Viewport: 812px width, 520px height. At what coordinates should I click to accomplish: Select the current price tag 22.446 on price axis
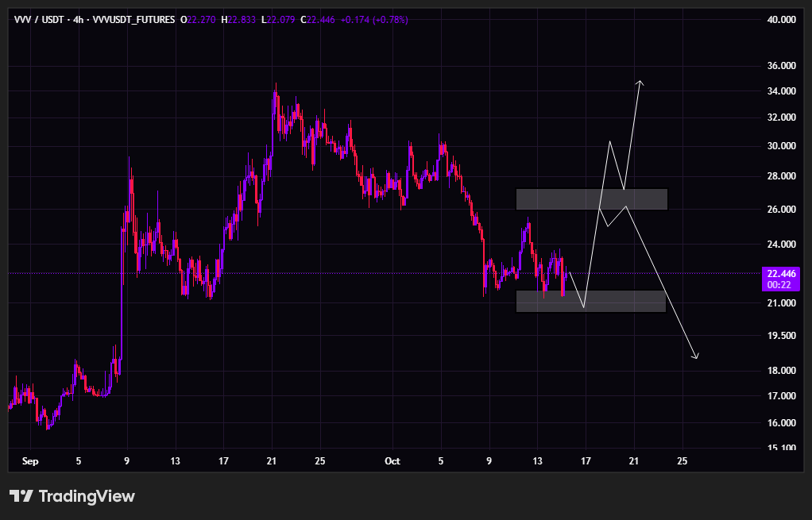point(781,274)
